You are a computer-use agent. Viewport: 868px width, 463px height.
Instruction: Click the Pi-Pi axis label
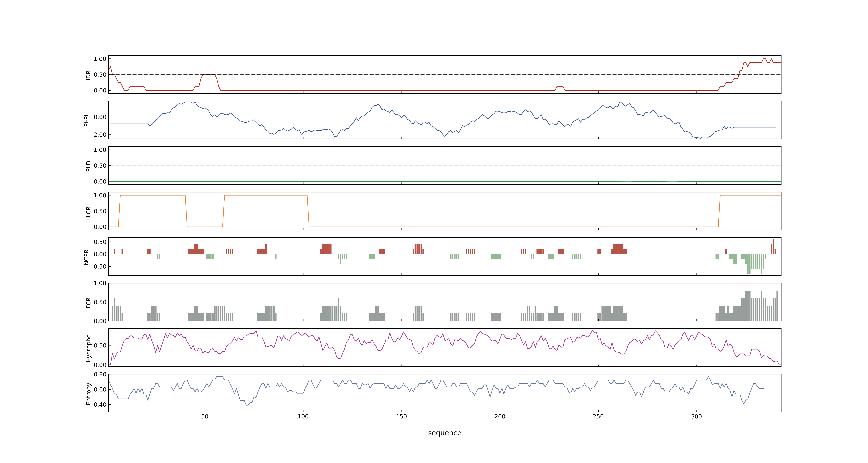pyautogui.click(x=86, y=120)
